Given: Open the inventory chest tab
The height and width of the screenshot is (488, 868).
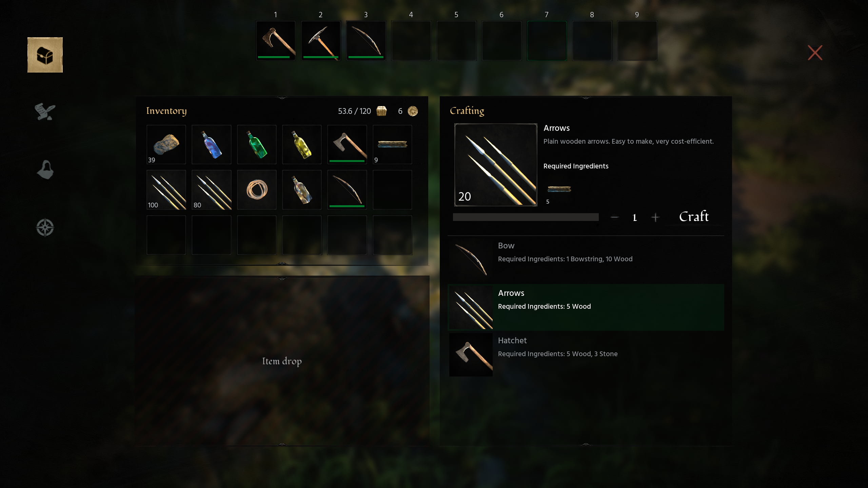Looking at the screenshot, I should [x=45, y=55].
